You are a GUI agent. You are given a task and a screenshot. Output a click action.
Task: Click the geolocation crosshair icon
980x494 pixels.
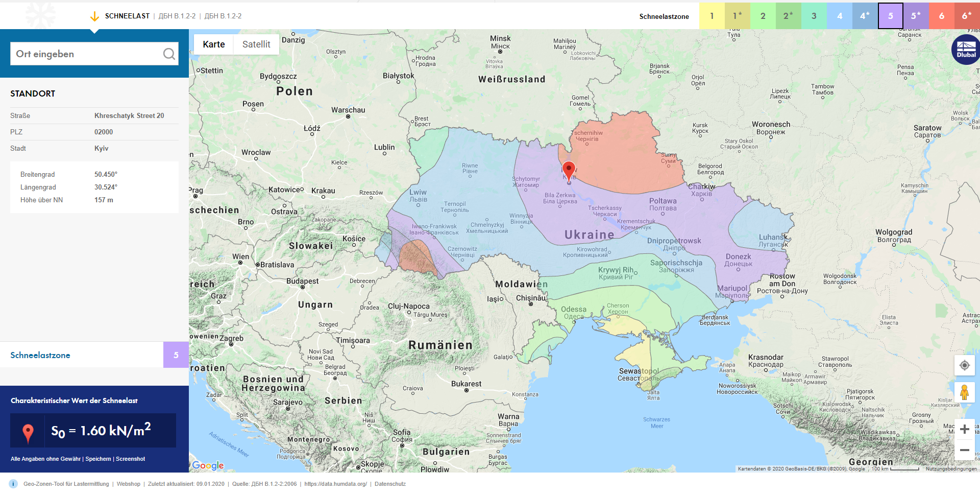pyautogui.click(x=965, y=365)
